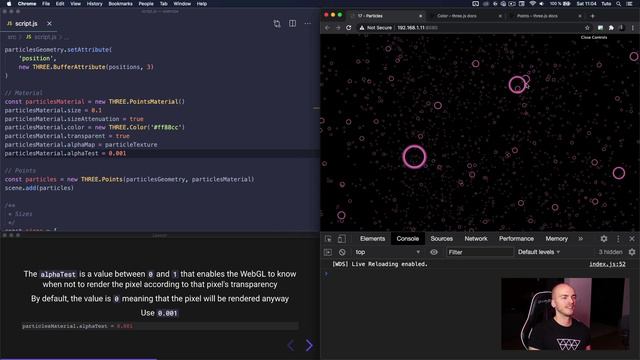The image size is (640, 360).
Task: Click the Not Secure warning indicator
Action: tap(376, 28)
